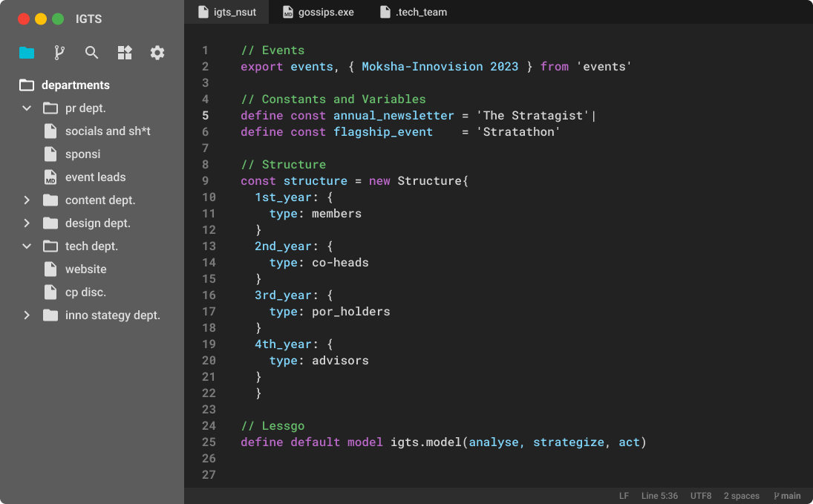Click the LF line ending indicator
The image size is (813, 504).
pos(624,496)
